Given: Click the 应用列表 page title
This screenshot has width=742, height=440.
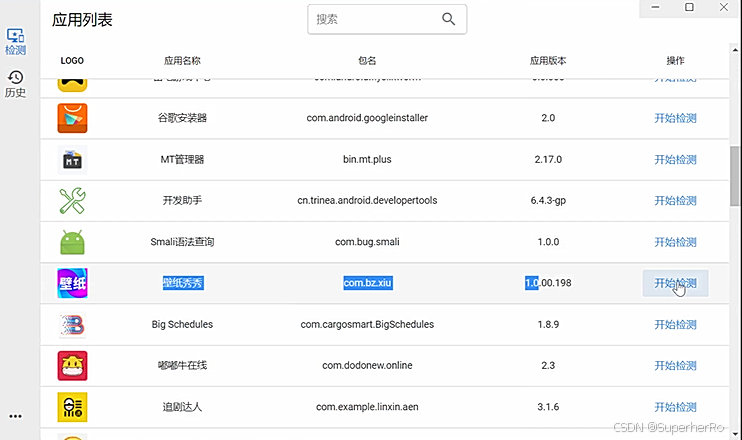Looking at the screenshot, I should pyautogui.click(x=82, y=20).
